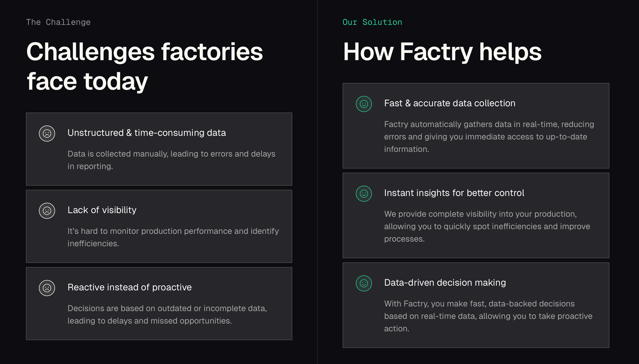Click sad face icon beside Reactive instead of proactive
639x364 pixels.
coord(47,288)
